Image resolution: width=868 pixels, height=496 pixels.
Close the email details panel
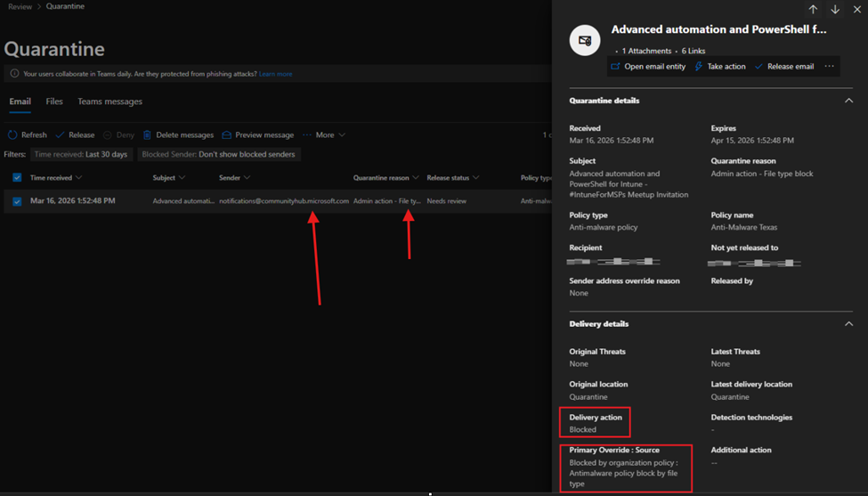click(856, 10)
